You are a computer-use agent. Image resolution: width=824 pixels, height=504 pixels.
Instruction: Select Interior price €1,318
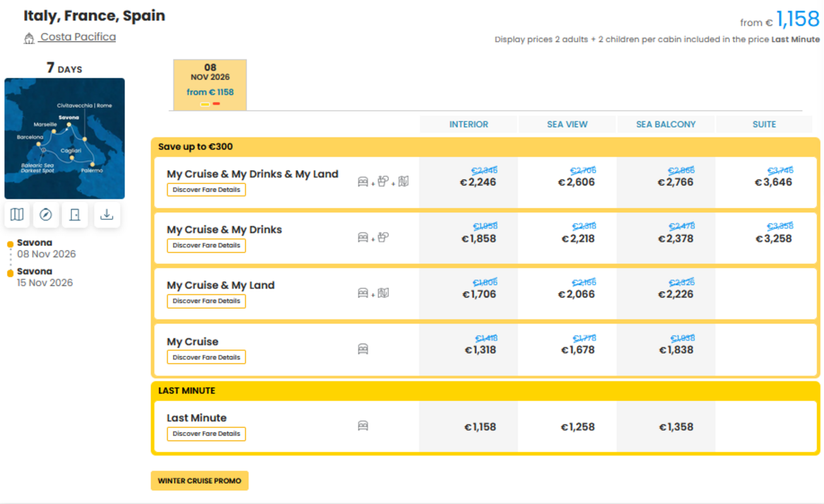(x=480, y=350)
